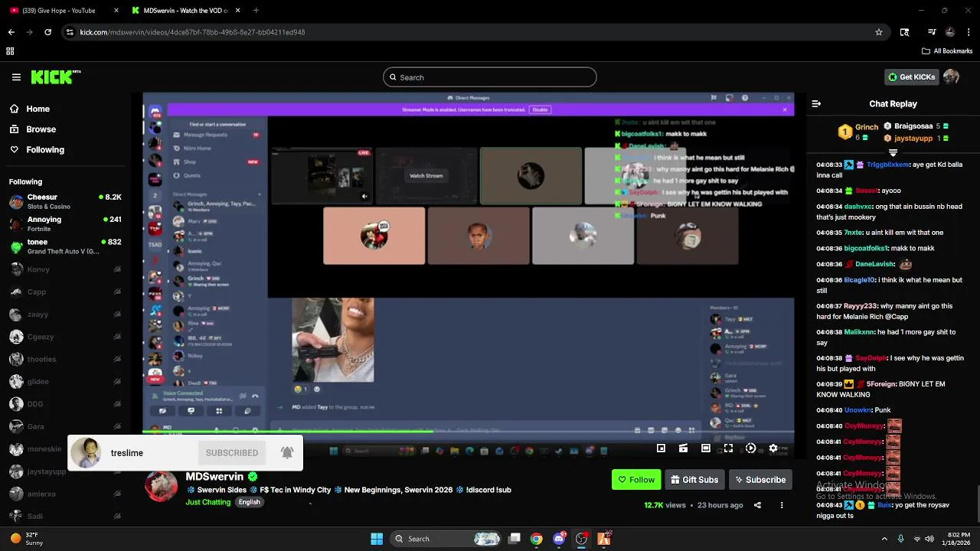Show hidden system tray icons
This screenshot has width=980, height=551.
coord(884,539)
